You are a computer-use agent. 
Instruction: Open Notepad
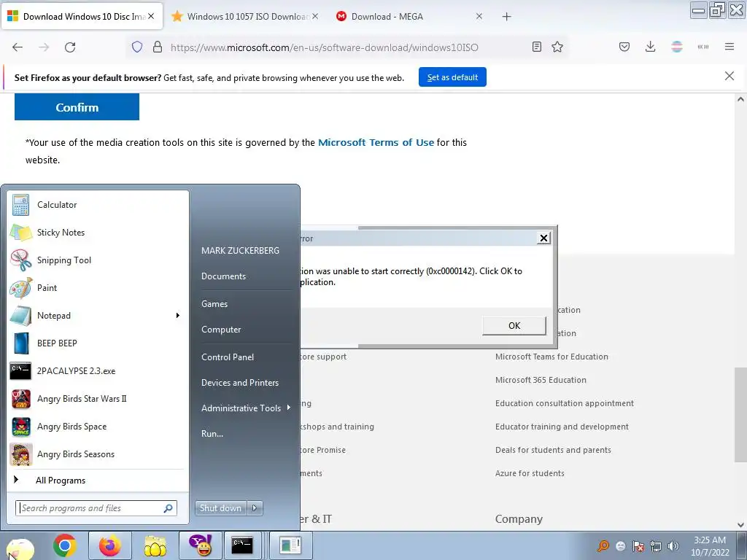point(90,315)
